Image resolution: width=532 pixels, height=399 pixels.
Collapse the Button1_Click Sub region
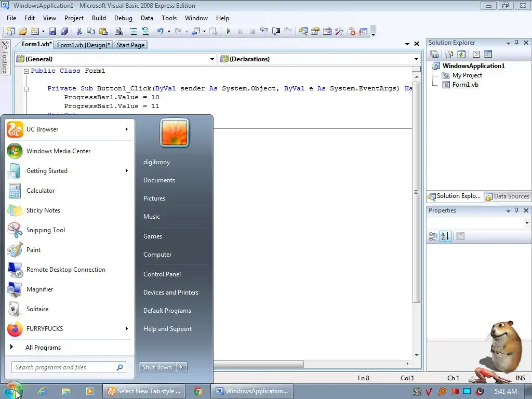(x=26, y=88)
